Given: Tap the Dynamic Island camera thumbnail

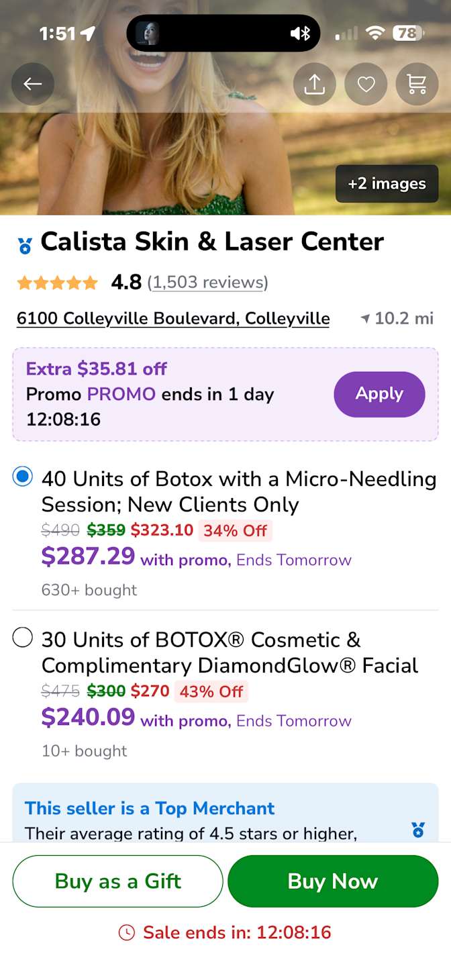Looking at the screenshot, I should (147, 33).
